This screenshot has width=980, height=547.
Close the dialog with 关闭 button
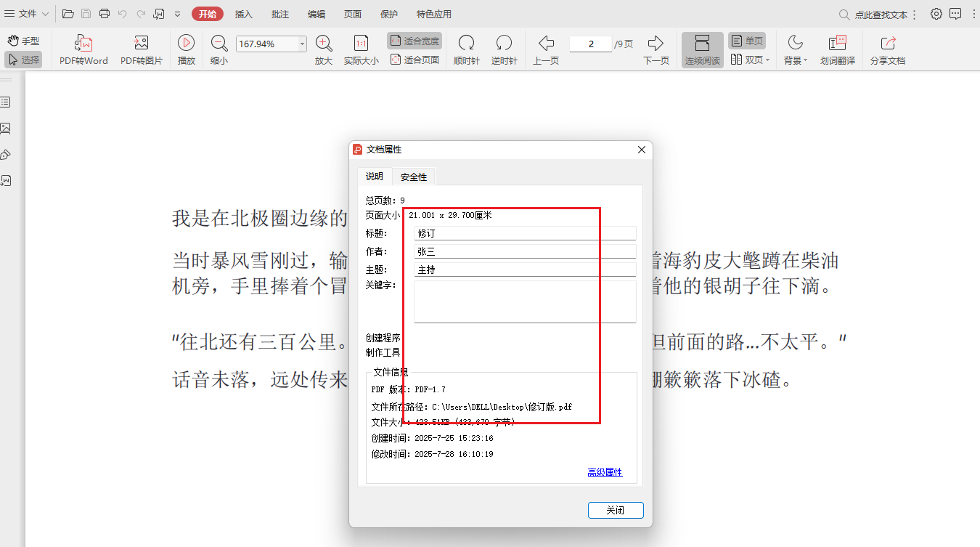(616, 510)
